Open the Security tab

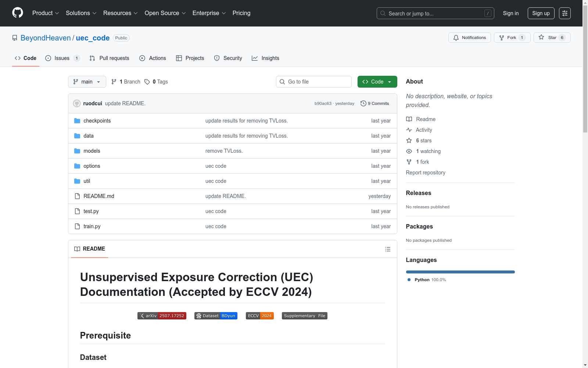click(x=228, y=58)
